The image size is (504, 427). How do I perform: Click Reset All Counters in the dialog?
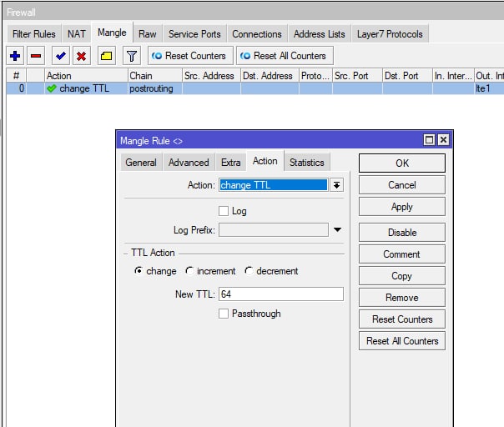coord(402,341)
